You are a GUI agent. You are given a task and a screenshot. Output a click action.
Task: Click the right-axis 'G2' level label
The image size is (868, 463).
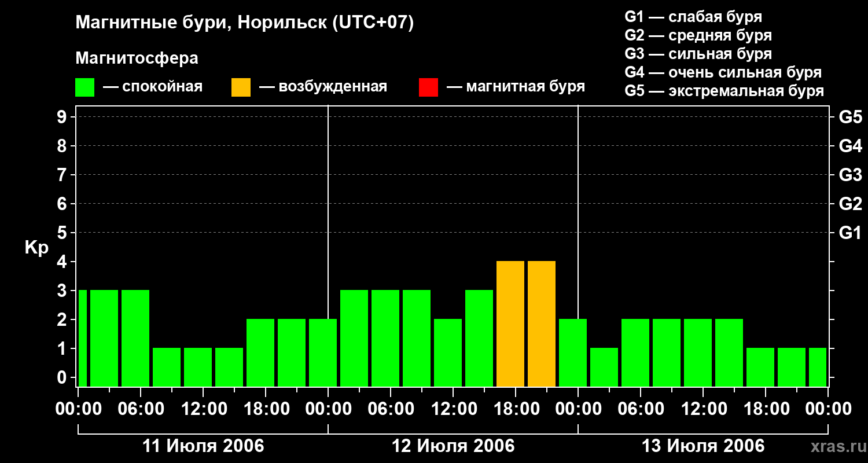851,204
